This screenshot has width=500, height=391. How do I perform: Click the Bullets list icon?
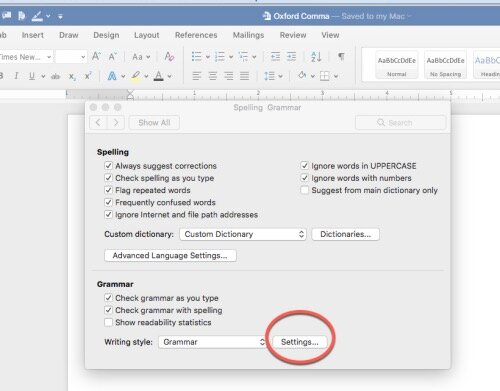197,57
